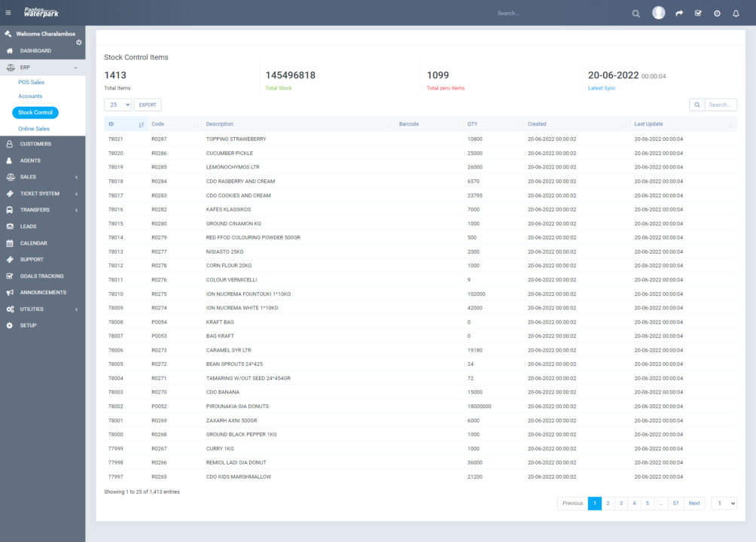The height and width of the screenshot is (542, 756).
Task: Click the Paphos Waterpark logo
Action: [41, 13]
